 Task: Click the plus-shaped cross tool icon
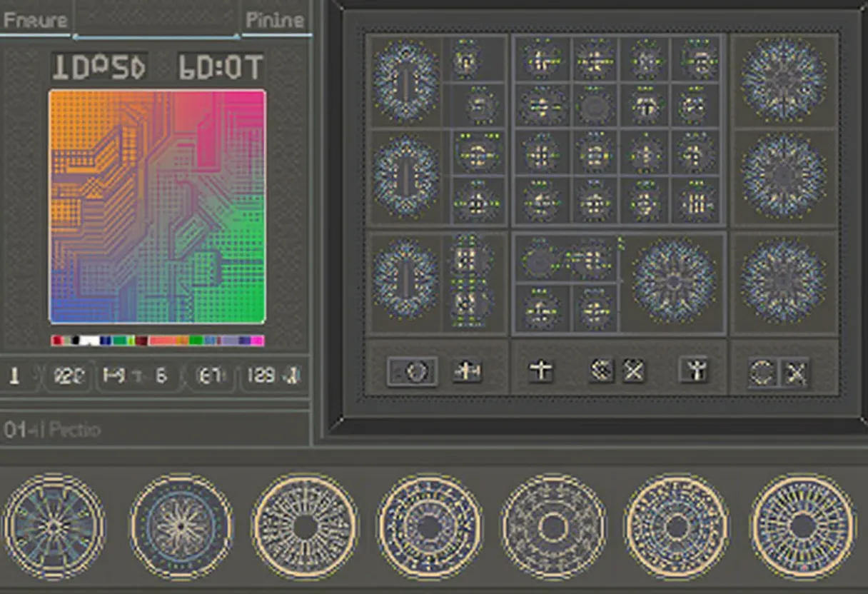541,371
